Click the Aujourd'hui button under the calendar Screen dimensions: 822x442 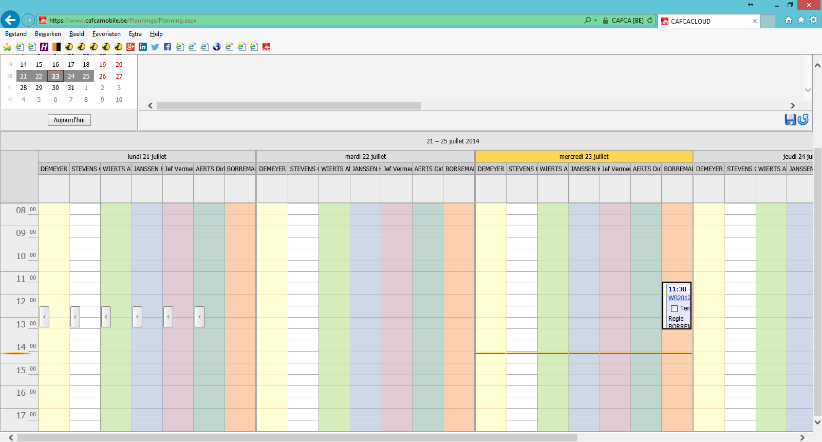[x=69, y=120]
